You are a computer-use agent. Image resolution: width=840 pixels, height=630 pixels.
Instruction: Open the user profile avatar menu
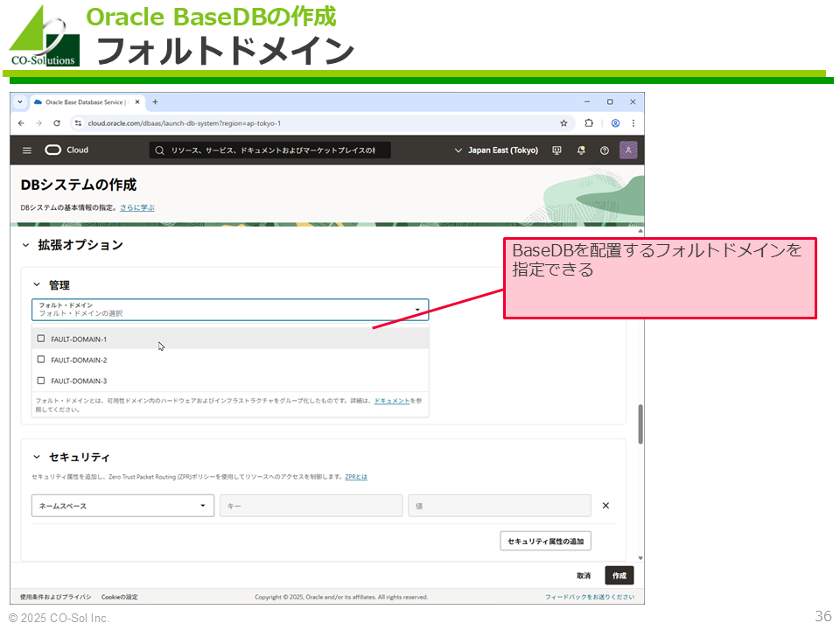point(628,150)
